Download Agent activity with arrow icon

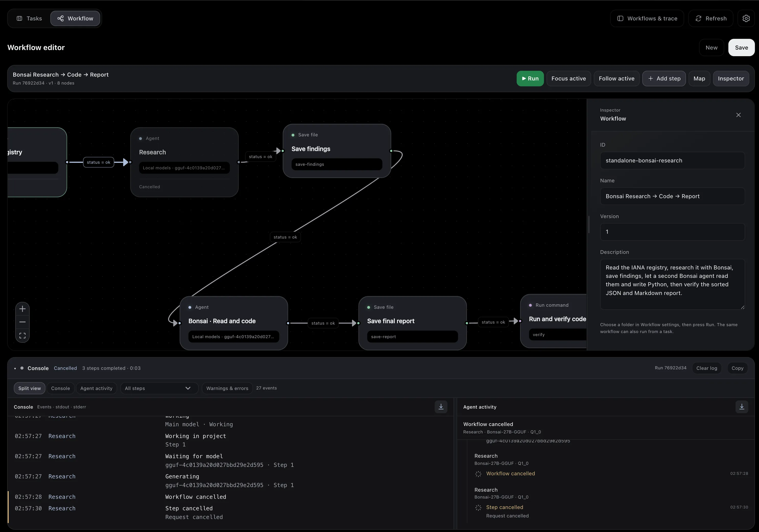[x=741, y=407]
